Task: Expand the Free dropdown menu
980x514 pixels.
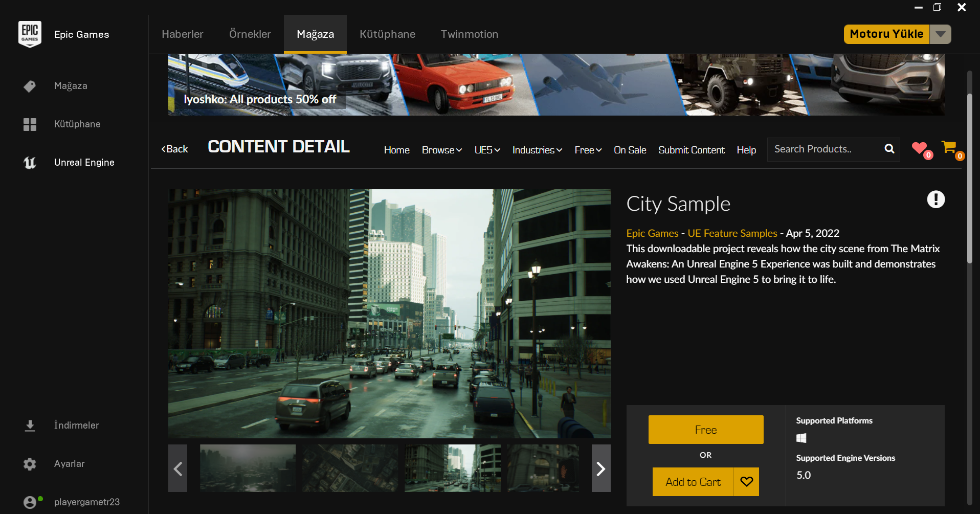Action: coord(588,150)
